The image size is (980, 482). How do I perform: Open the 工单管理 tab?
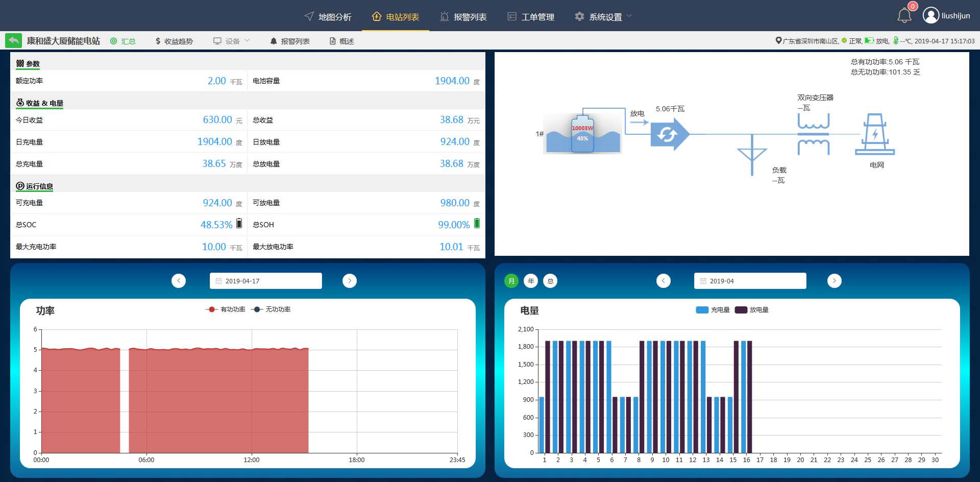click(x=531, y=17)
